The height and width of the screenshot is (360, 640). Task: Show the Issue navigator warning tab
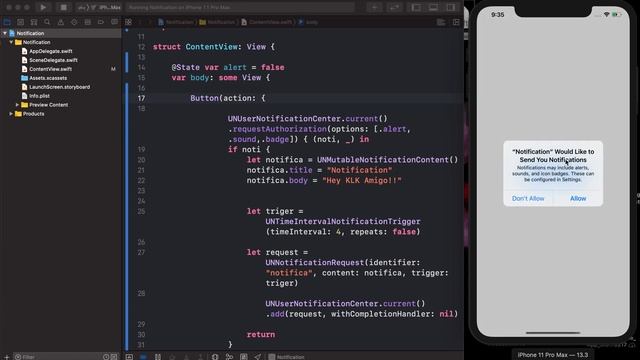pos(61,22)
